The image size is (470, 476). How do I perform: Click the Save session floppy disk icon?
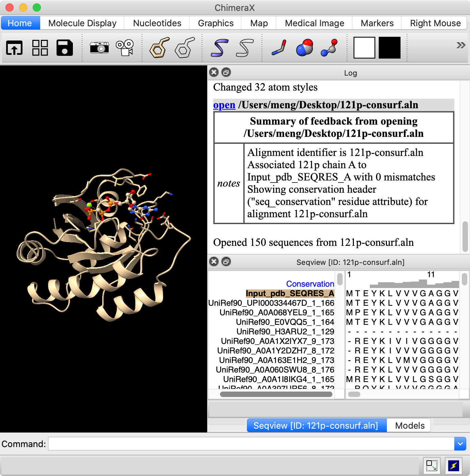[65, 48]
